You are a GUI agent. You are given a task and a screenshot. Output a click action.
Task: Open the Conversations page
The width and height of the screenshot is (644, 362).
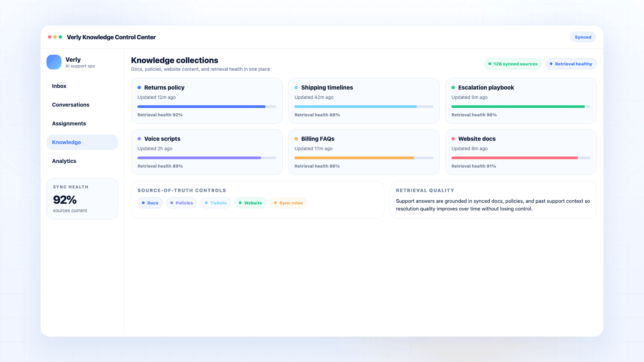tap(70, 104)
